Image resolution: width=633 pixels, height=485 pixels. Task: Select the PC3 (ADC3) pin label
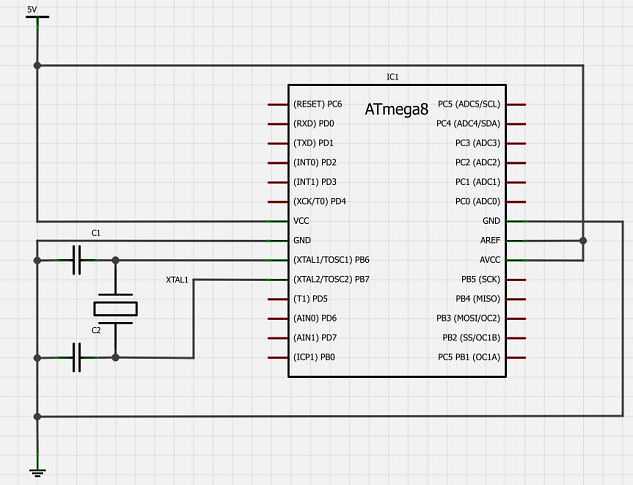point(478,143)
